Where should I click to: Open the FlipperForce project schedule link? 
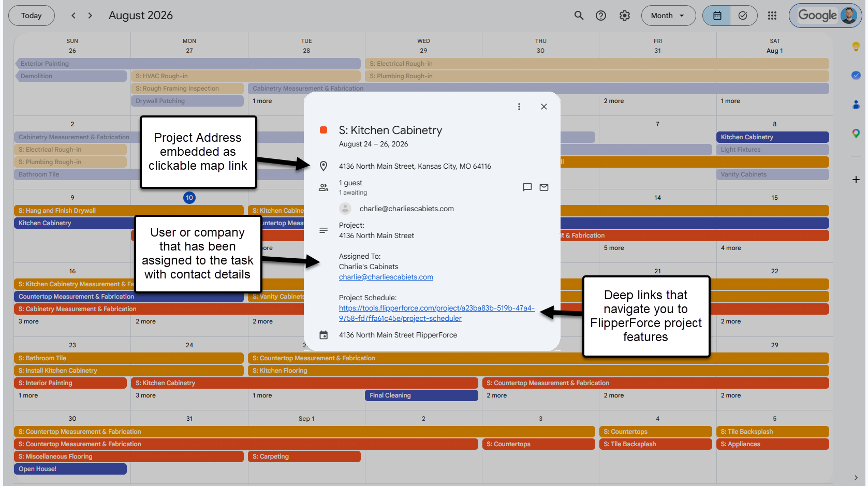(437, 313)
